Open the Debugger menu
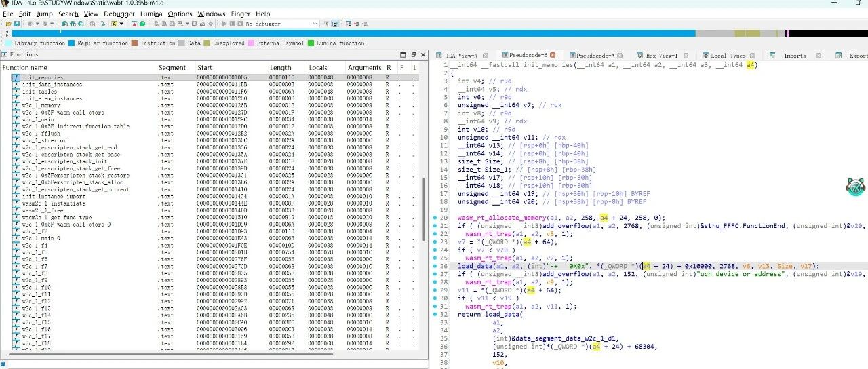The image size is (868, 369). click(x=119, y=14)
